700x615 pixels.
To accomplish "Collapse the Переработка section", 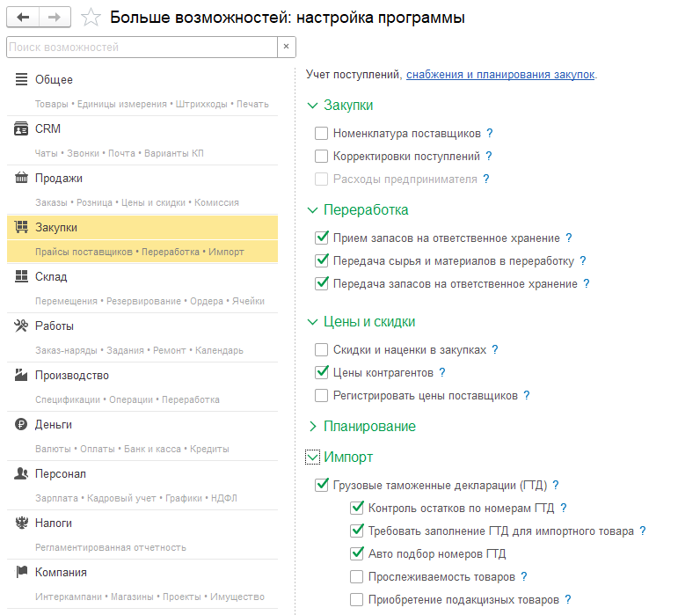I will pyautogui.click(x=312, y=210).
